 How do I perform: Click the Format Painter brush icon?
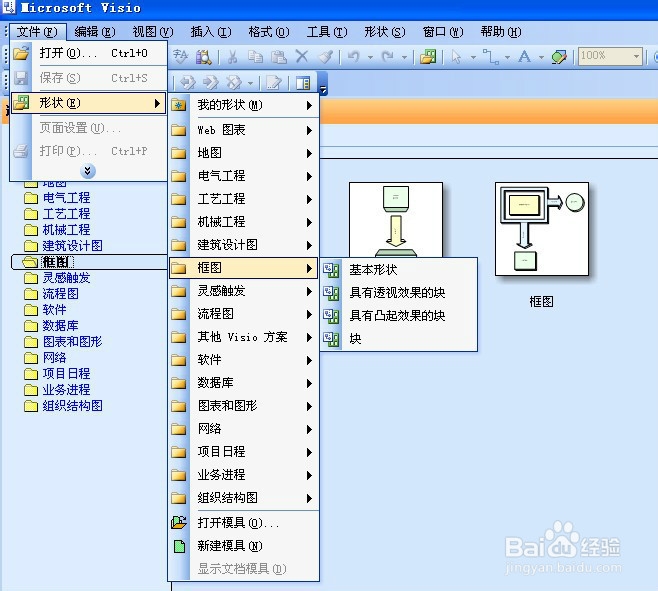pos(326,56)
